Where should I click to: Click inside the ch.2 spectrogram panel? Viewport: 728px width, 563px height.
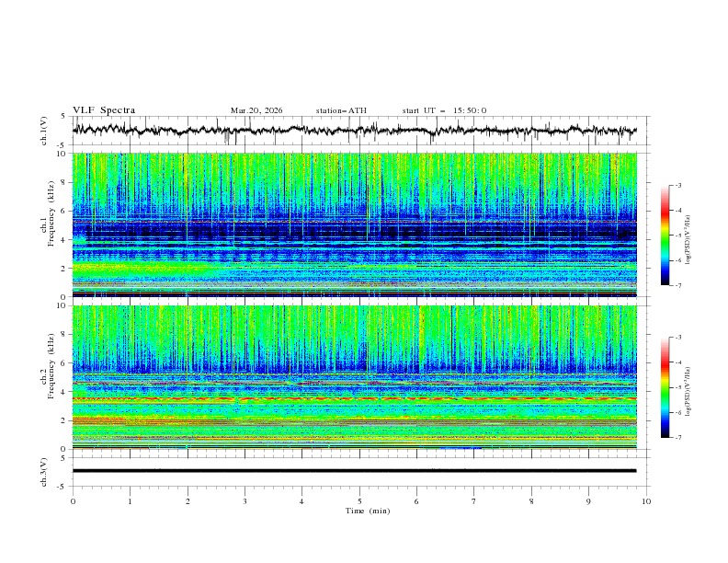click(354, 377)
